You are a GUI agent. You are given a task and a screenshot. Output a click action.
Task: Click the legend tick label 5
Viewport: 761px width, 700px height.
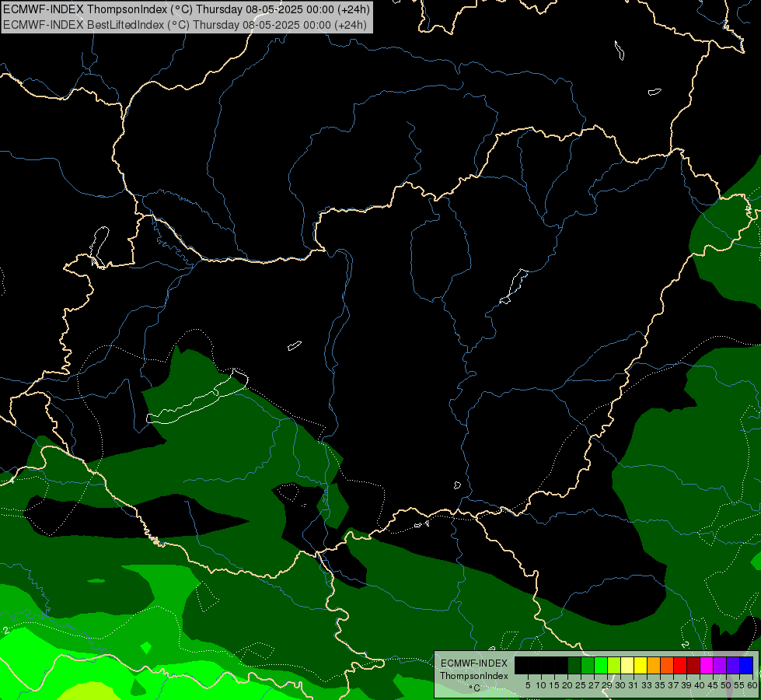coord(528,685)
